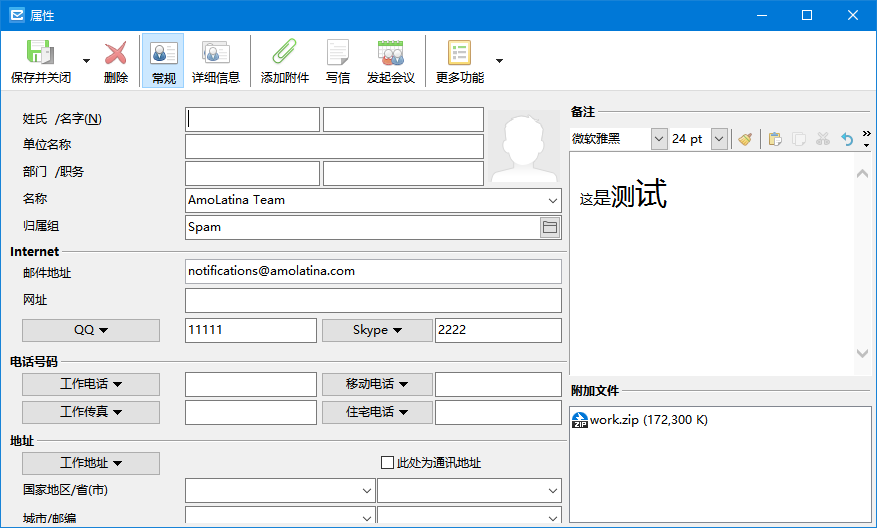Image resolution: width=877 pixels, height=528 pixels.
Task: Click the notifications@amolatina.com email field
Action: (373, 271)
